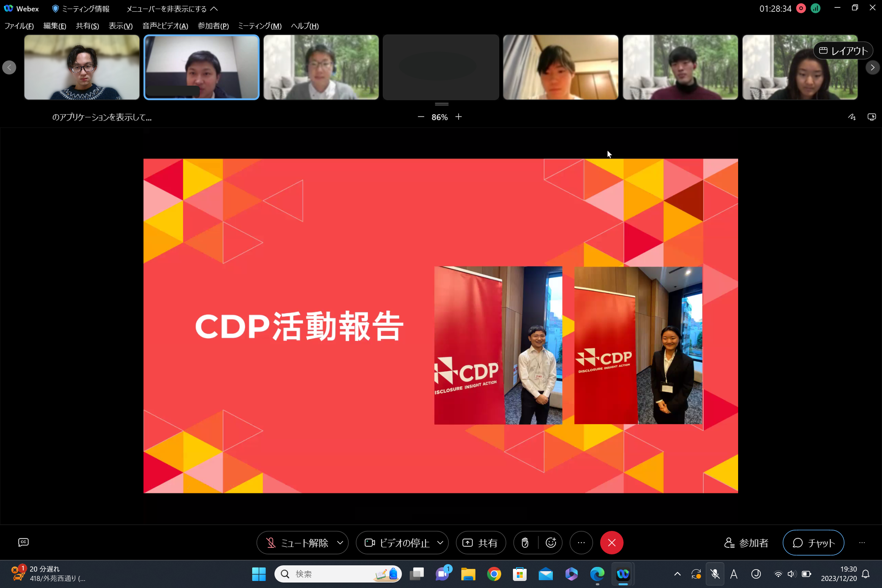Viewport: 882px width, 588px height.
Task: Expand audio options arrow beside ミュート解除
Action: [340, 543]
